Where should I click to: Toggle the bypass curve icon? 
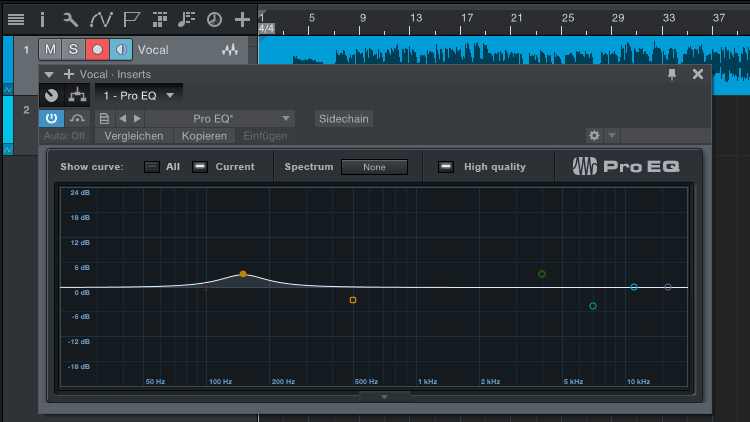point(77,118)
